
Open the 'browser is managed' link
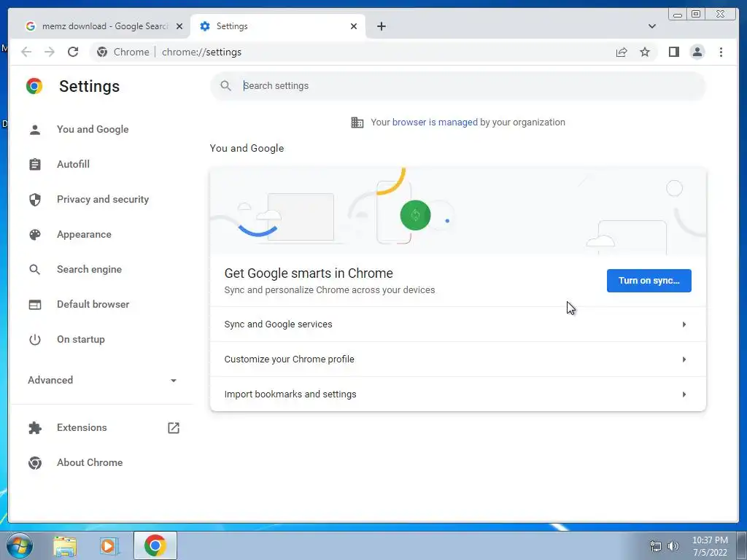coord(435,122)
